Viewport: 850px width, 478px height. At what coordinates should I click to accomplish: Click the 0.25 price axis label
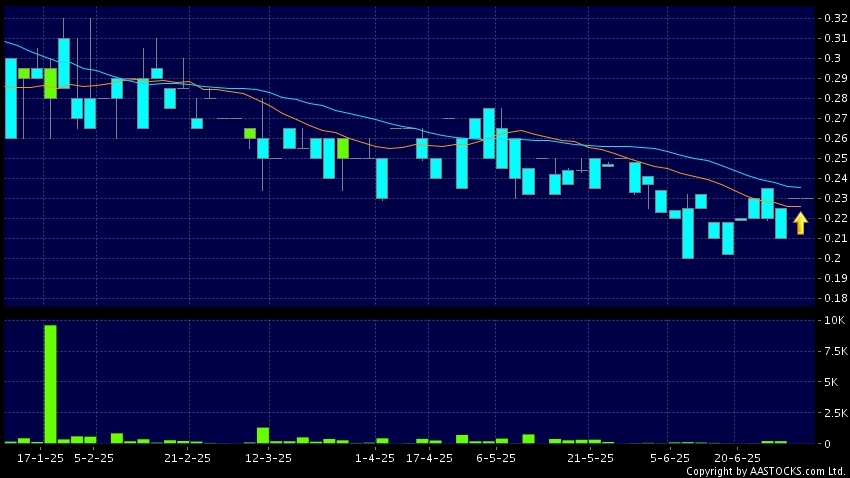(835, 158)
